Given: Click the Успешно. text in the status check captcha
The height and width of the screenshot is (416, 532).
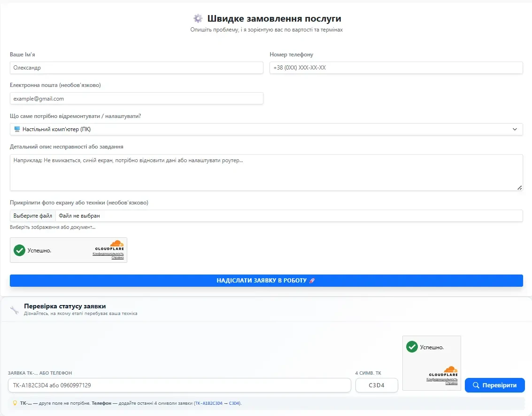Looking at the screenshot, I should (432, 347).
